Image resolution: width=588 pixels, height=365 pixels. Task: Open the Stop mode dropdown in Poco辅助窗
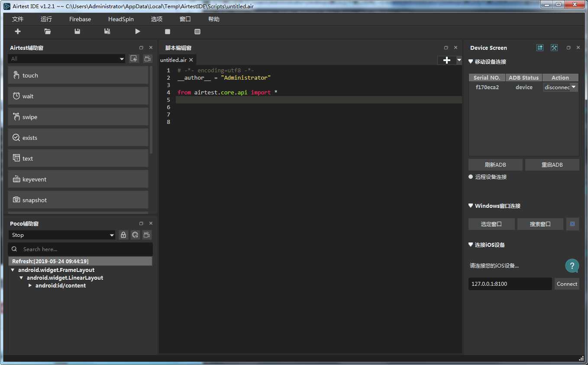click(x=62, y=235)
